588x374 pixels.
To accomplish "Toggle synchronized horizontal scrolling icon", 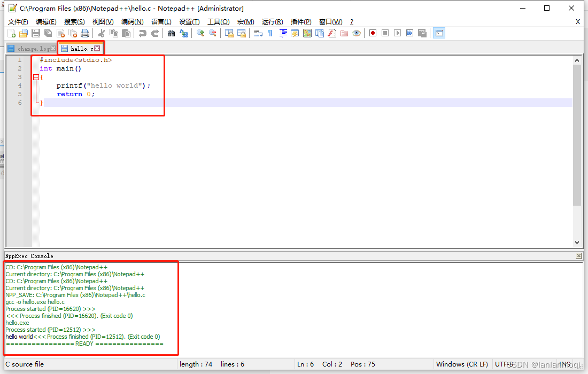I will click(x=242, y=33).
